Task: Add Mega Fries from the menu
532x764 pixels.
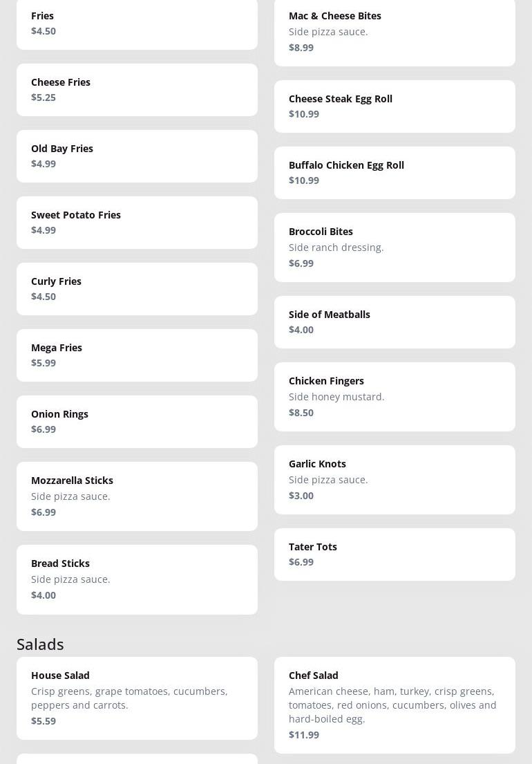Action: coord(137,355)
